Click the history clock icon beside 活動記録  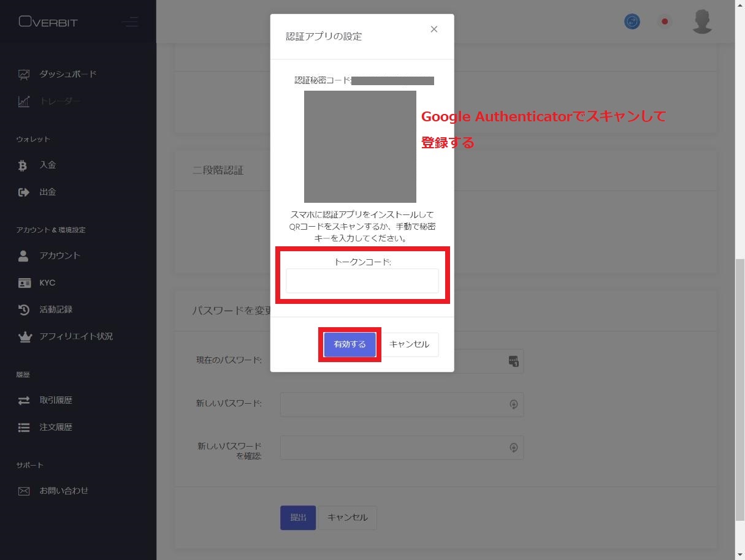tap(24, 310)
